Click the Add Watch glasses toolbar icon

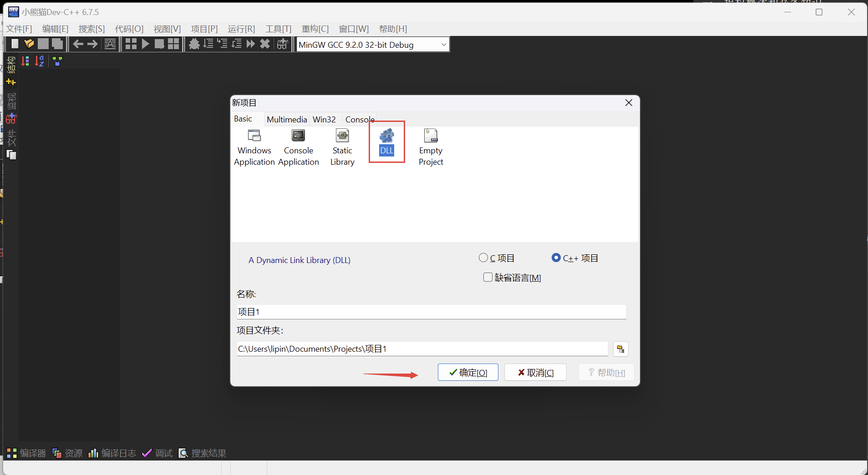(x=283, y=44)
